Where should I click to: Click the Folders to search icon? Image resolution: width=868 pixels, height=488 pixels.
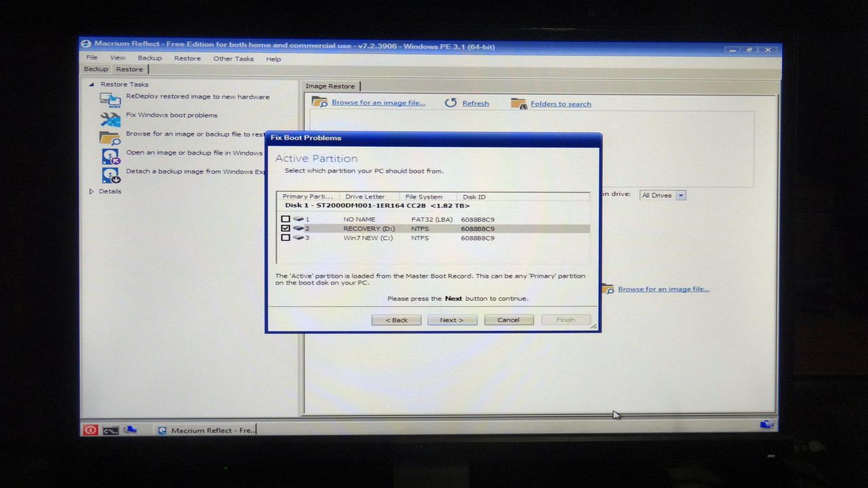(x=519, y=104)
